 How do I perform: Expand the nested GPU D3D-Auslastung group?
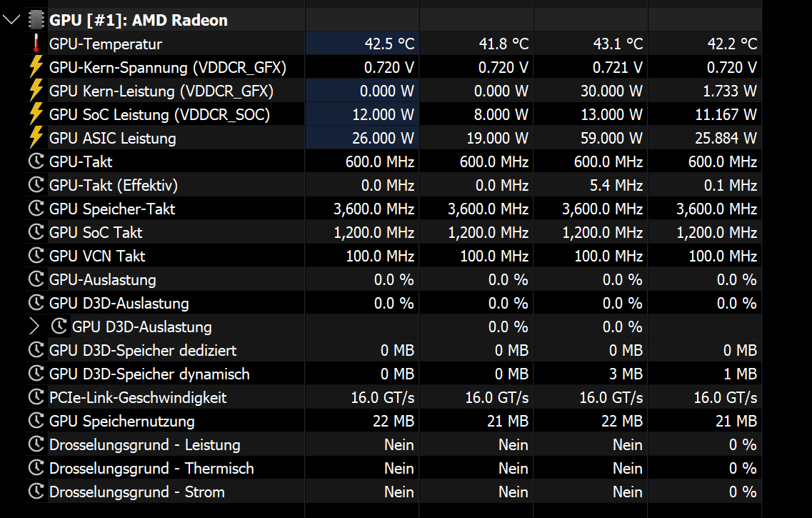[x=34, y=327]
